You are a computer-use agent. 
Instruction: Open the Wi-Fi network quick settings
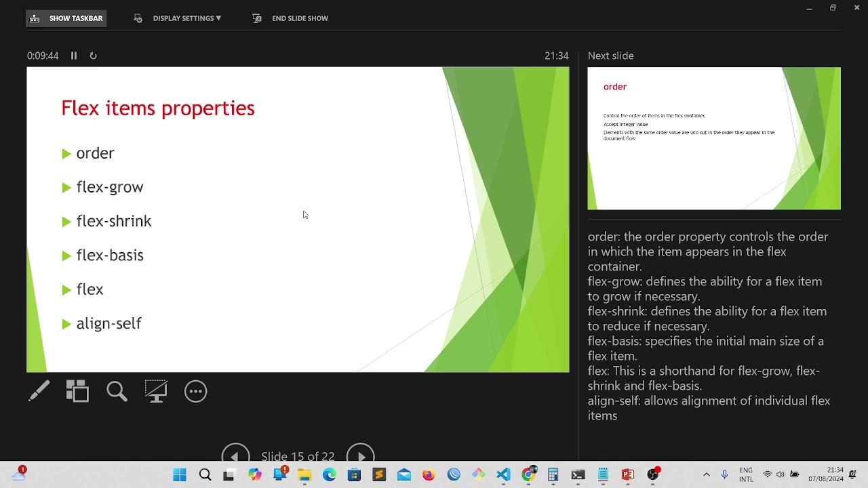click(768, 475)
